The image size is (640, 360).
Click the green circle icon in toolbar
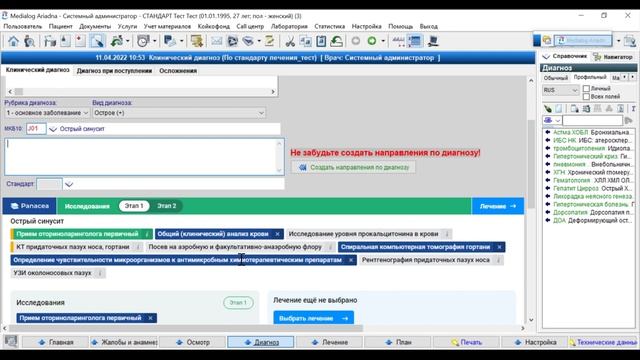372,41
